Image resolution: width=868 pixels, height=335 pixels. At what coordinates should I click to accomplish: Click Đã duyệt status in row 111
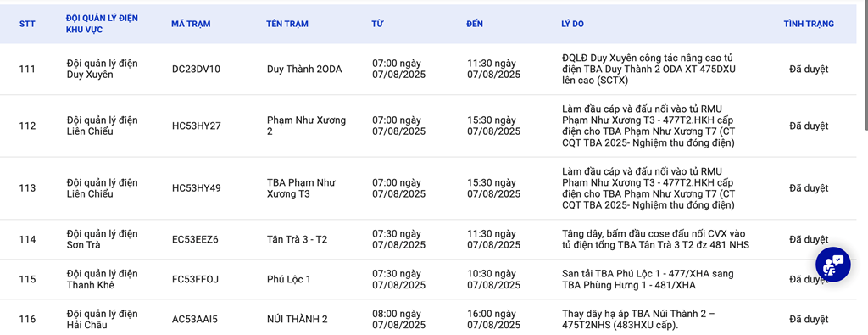tap(809, 70)
